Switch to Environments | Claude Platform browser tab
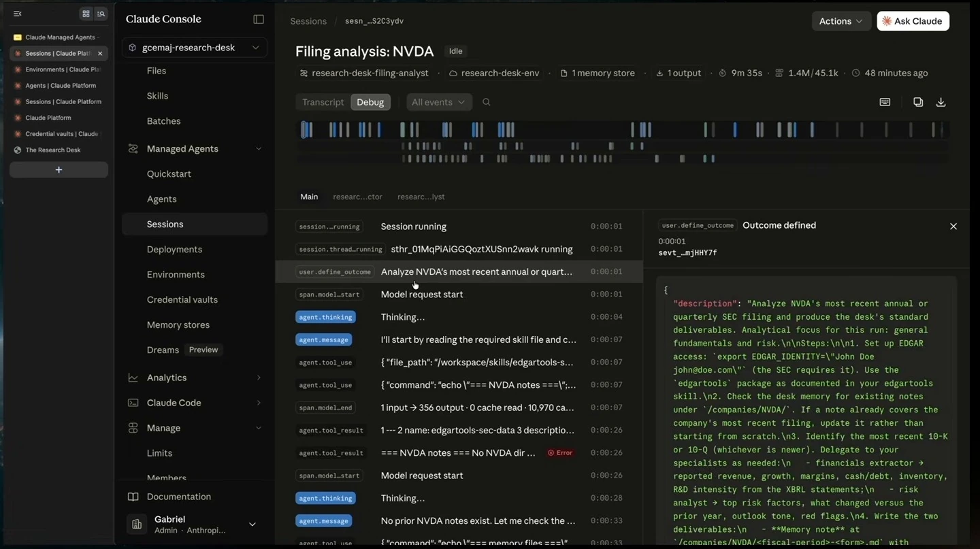This screenshot has height=549, width=980. (59, 69)
